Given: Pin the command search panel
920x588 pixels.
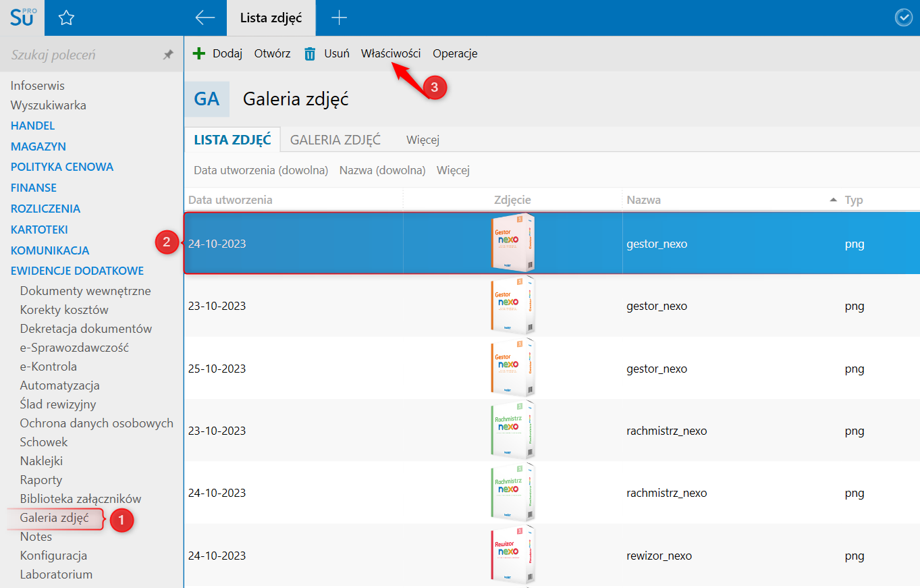Looking at the screenshot, I should pyautogui.click(x=168, y=55).
